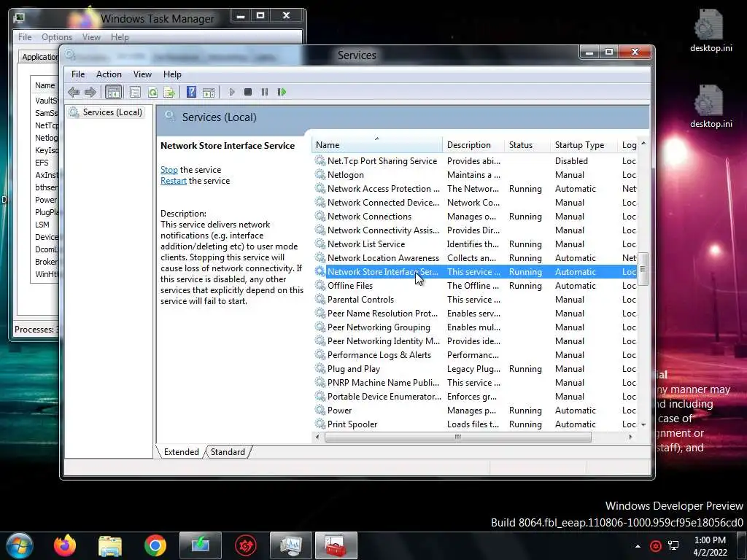Switch to Task Manager taskbar button
Viewport: 747px width, 560px height.
[291, 545]
